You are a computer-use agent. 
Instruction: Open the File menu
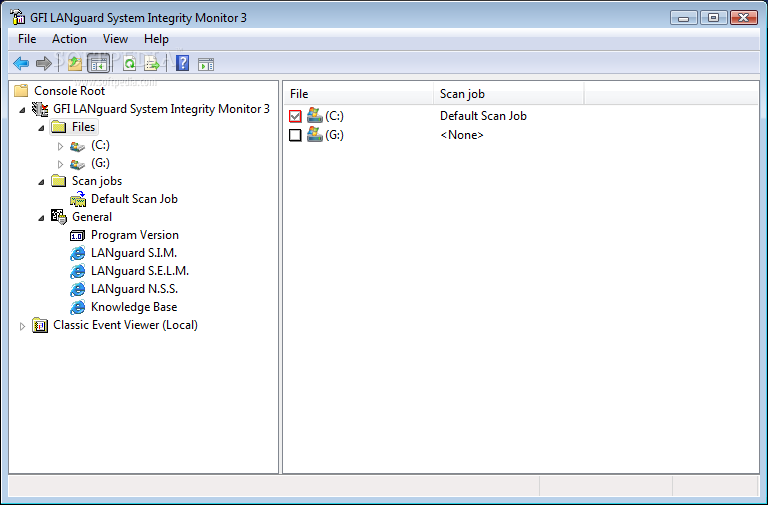click(27, 39)
